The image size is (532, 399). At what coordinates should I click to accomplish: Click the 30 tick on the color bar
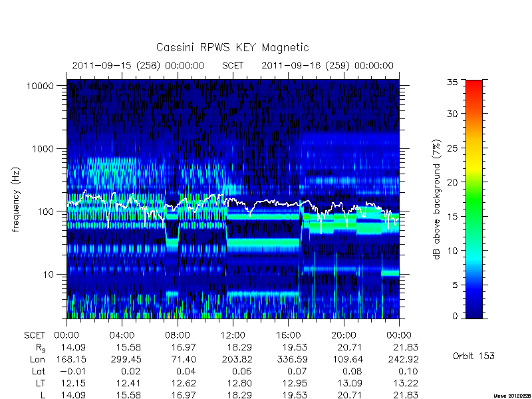click(452, 114)
